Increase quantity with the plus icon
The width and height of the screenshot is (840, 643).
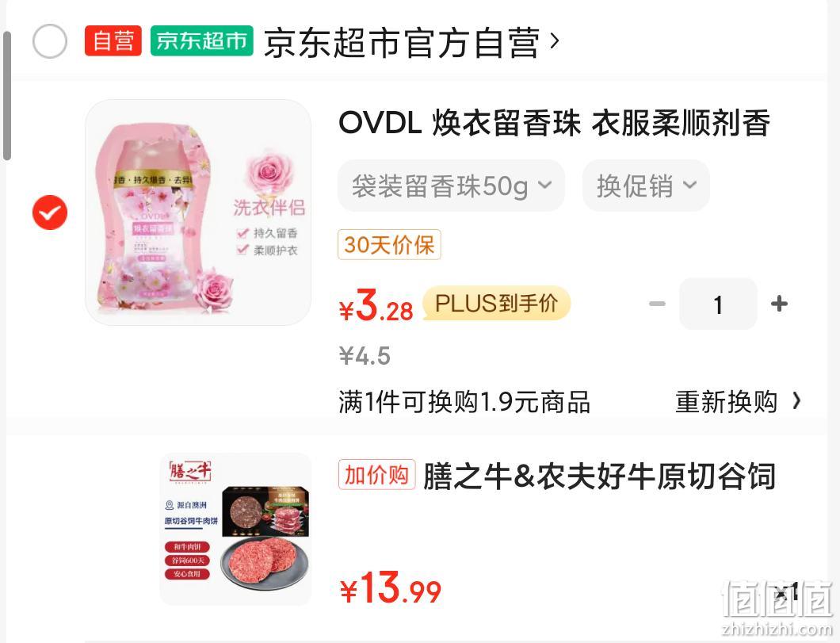[779, 304]
